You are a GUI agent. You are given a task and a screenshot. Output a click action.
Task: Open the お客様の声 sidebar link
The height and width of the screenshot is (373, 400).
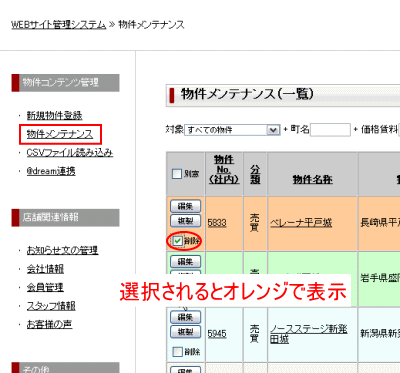tap(49, 324)
